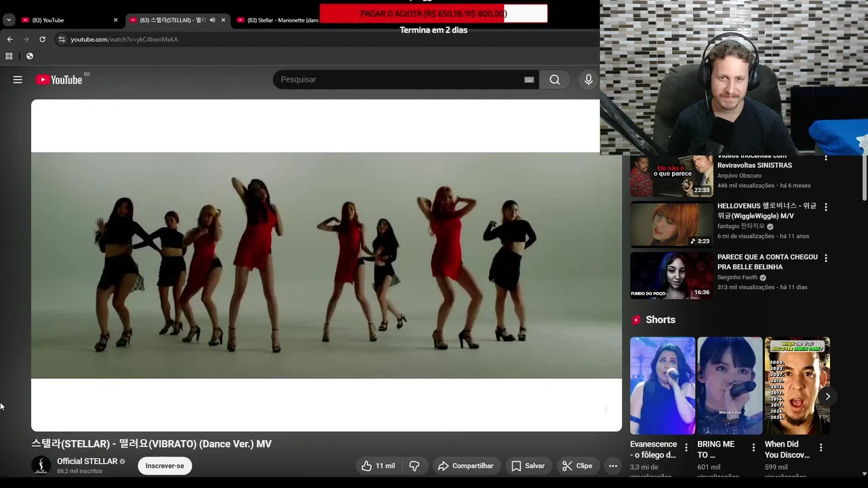Open BRING ME TO short thumbnail

(x=730, y=386)
